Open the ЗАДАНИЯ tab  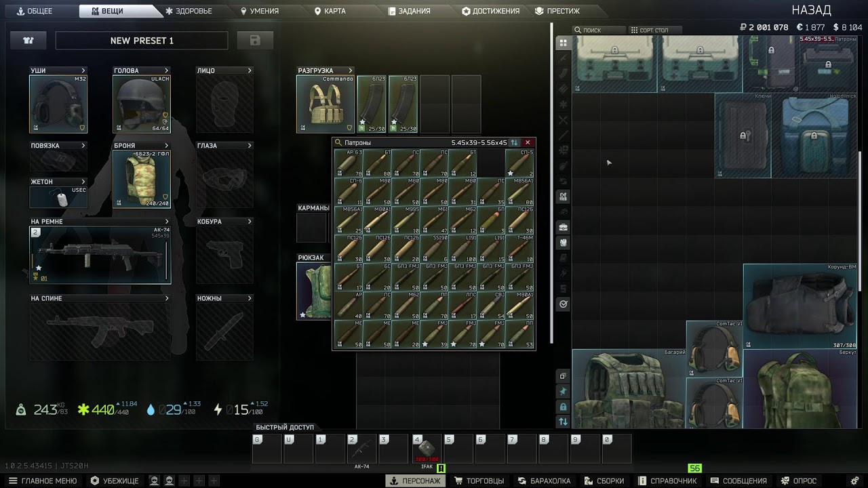410,11
